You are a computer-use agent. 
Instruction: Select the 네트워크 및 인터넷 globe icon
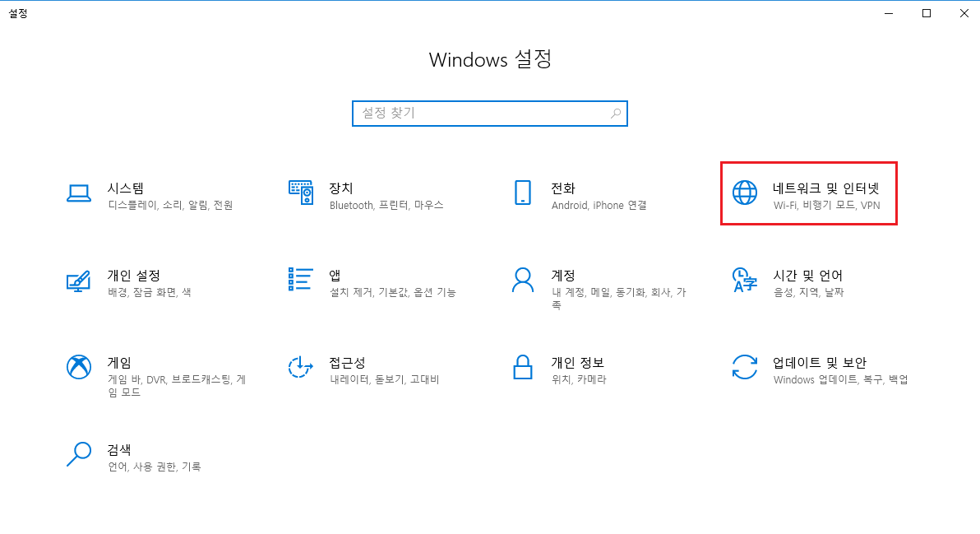point(744,193)
